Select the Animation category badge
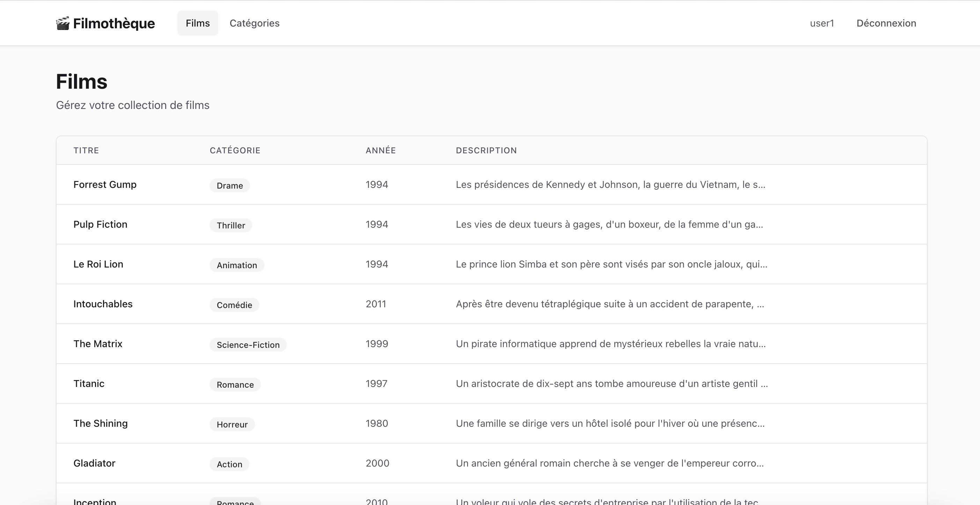The width and height of the screenshot is (980, 505). click(x=237, y=265)
